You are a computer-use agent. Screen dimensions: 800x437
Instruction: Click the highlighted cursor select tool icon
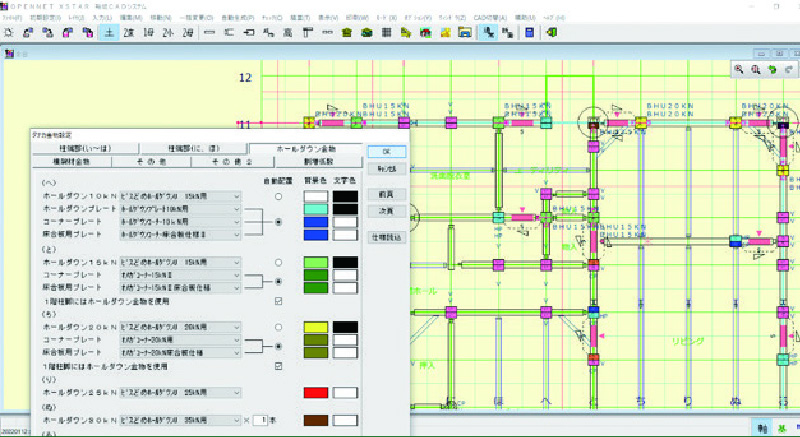coord(487,32)
